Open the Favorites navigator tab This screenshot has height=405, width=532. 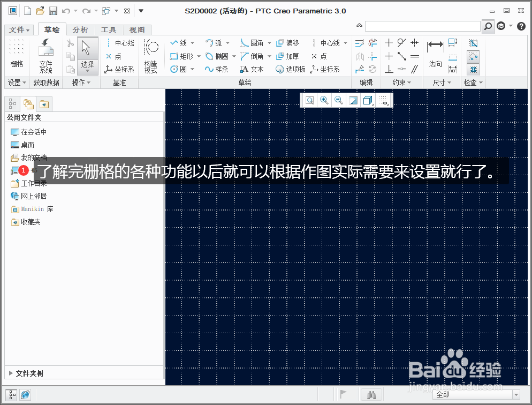click(x=44, y=104)
